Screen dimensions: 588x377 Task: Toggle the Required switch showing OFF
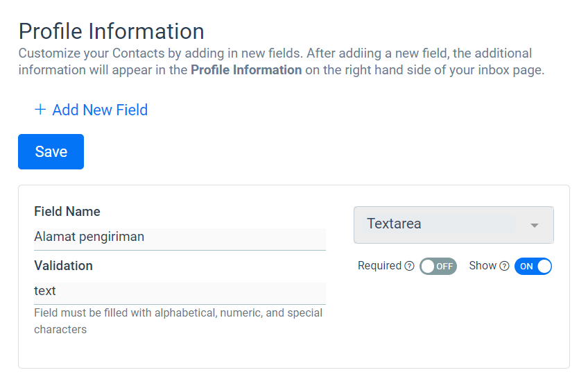point(438,266)
